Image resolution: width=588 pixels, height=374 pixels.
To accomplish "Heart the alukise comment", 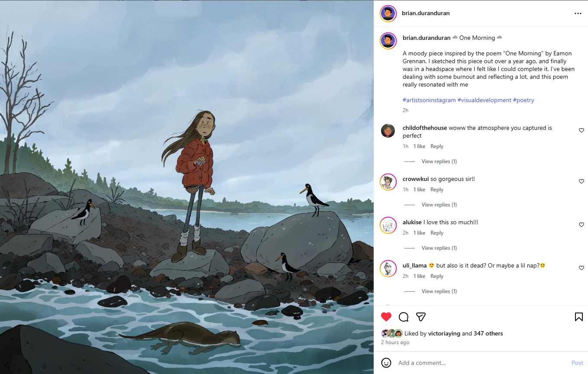I will (582, 225).
